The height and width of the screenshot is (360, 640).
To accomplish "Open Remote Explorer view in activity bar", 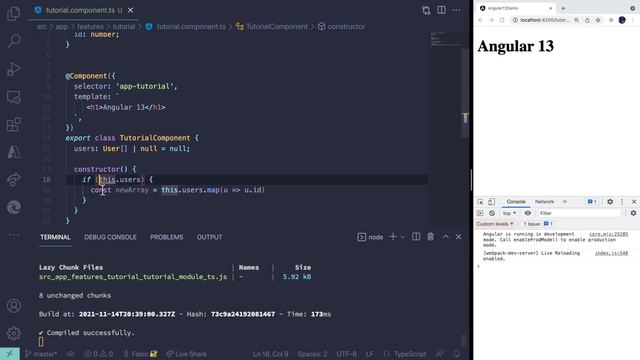I will click(x=14, y=97).
